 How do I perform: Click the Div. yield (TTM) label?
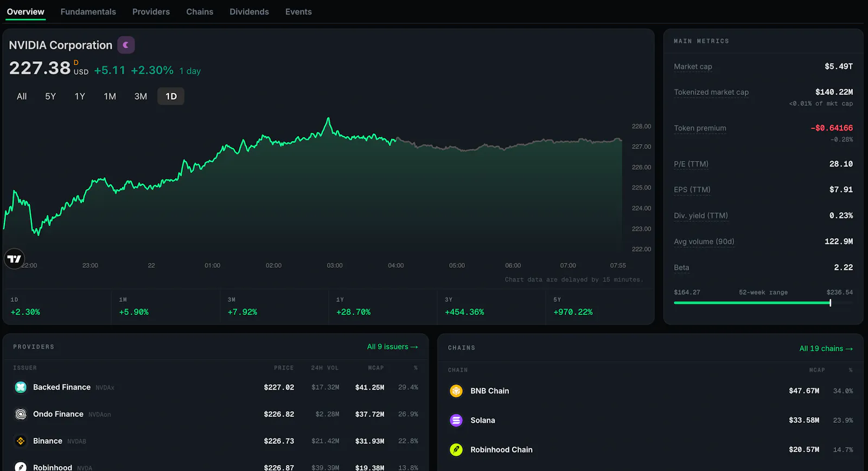[701, 216]
